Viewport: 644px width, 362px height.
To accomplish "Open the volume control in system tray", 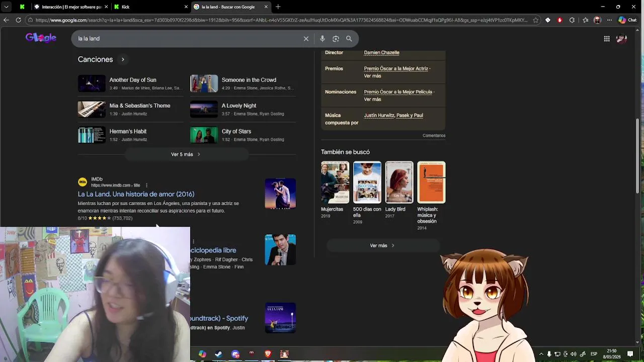I will pyautogui.click(x=574, y=354).
